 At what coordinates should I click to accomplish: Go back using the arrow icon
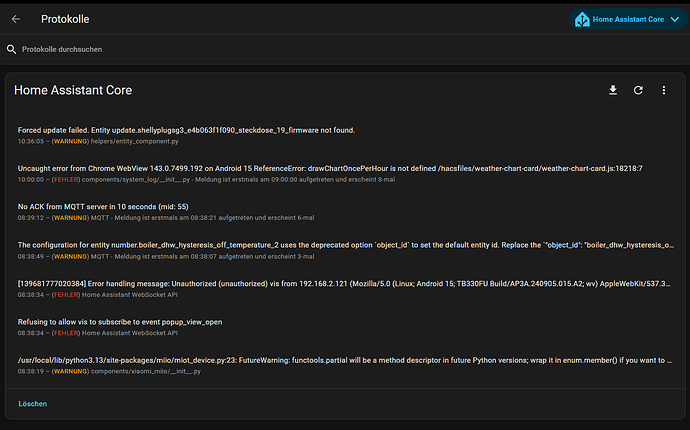16,19
